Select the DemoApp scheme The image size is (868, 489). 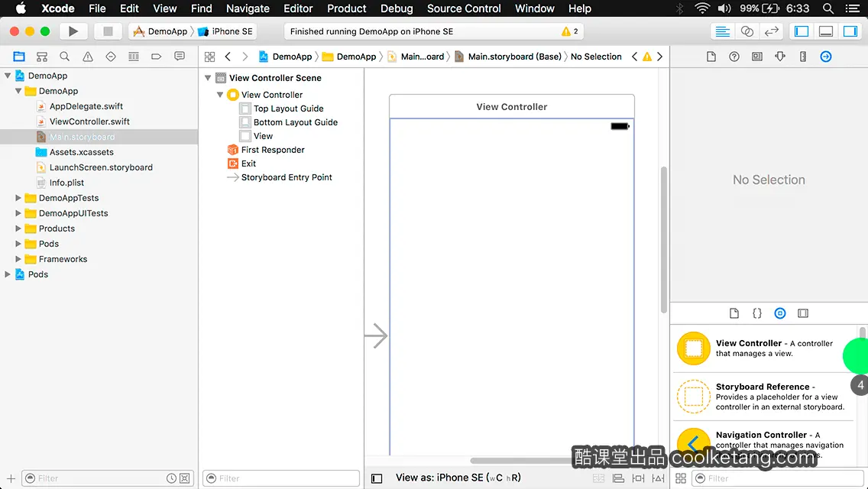(x=160, y=31)
